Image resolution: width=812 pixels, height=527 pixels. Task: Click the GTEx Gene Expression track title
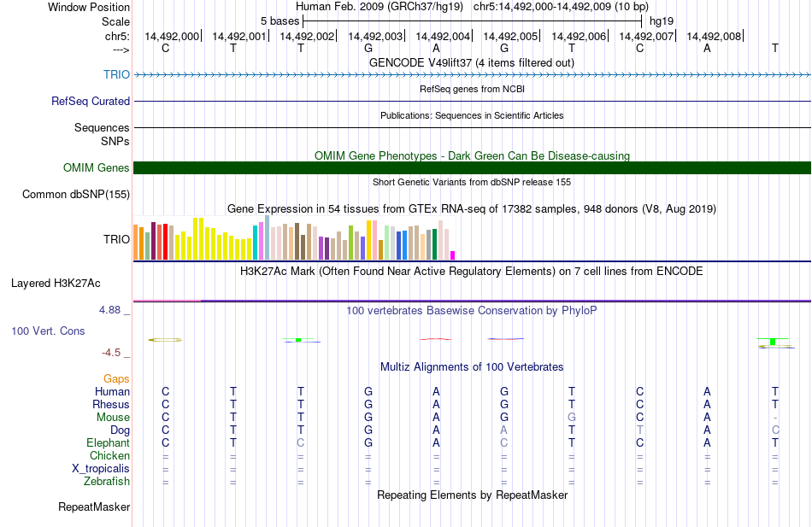(x=472, y=209)
